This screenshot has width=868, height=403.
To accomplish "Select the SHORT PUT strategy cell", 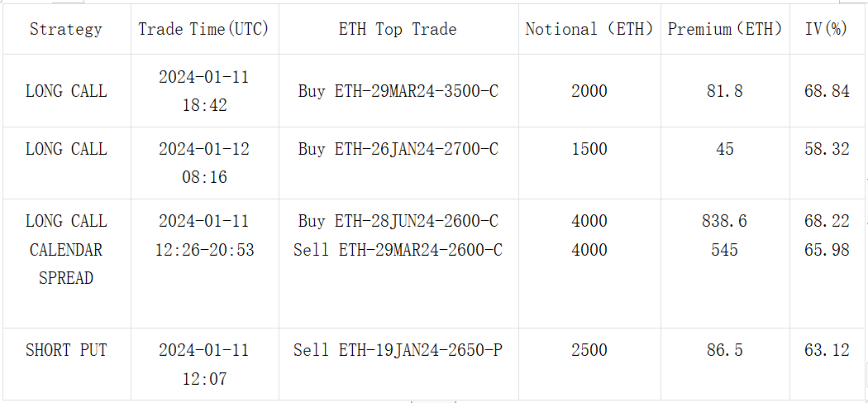I will (x=66, y=350).
